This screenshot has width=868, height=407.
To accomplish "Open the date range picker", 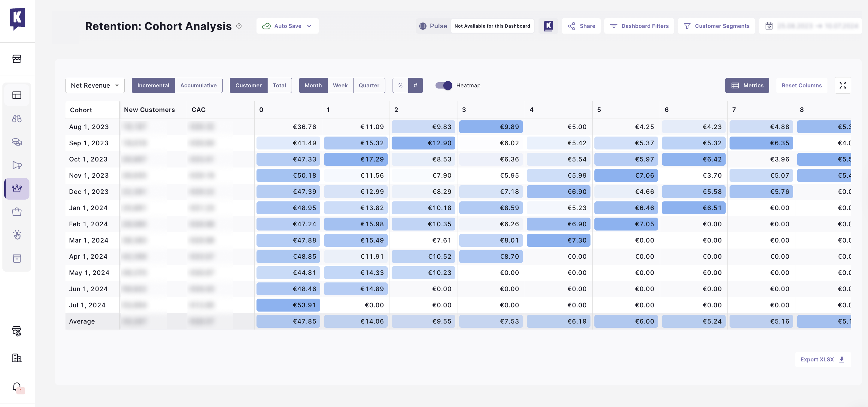I will [x=810, y=26].
